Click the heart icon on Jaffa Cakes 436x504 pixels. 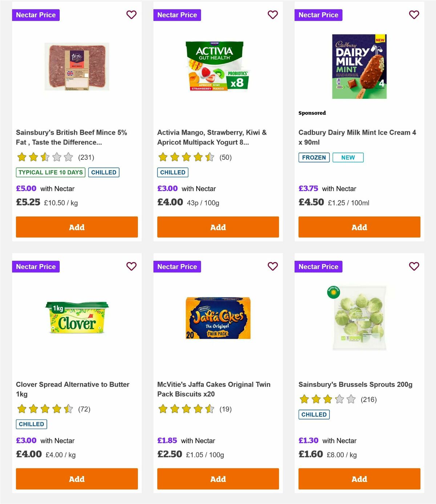click(272, 266)
